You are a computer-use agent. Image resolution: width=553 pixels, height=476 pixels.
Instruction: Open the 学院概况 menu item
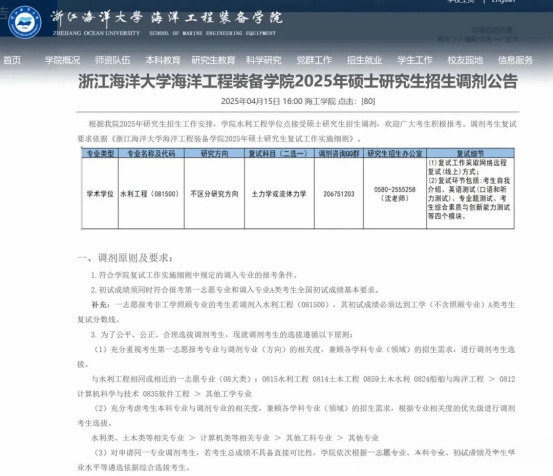[x=62, y=60]
